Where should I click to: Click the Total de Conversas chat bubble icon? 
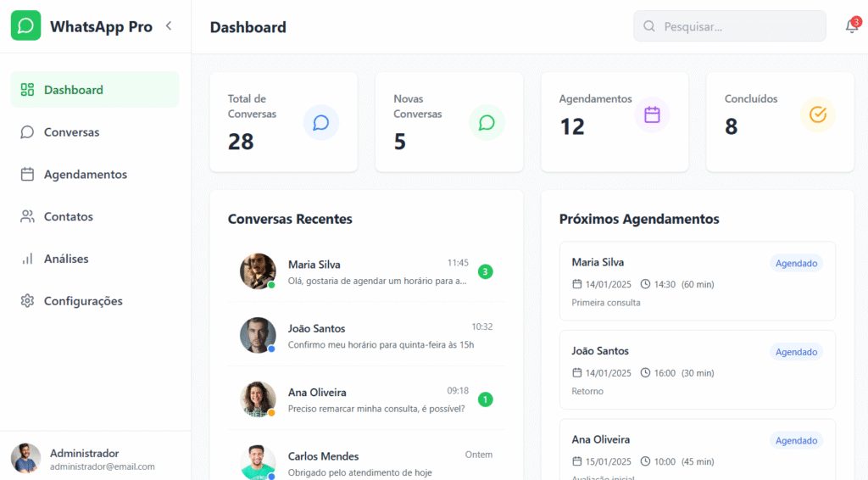[320, 122]
